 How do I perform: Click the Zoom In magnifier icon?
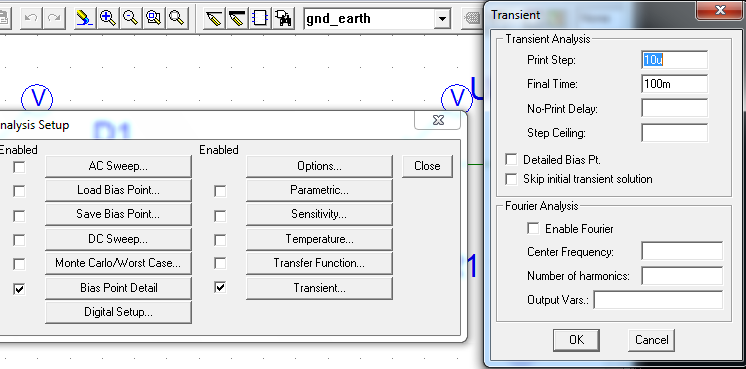[x=108, y=19]
